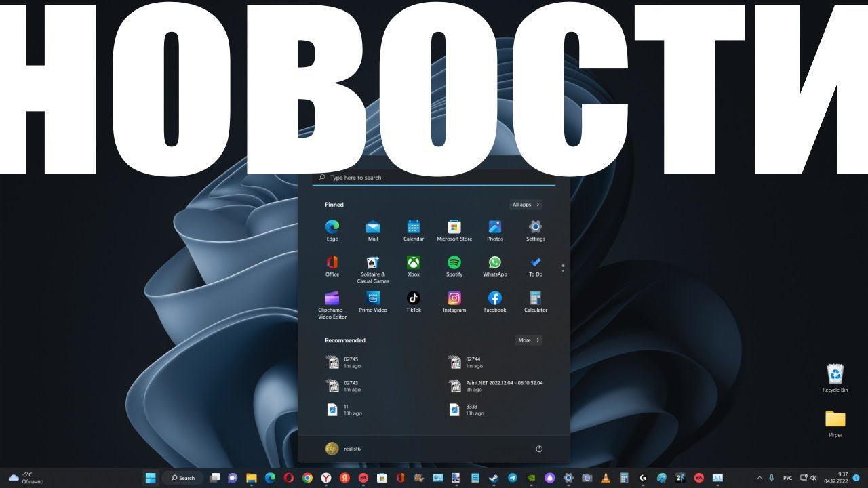
Task: Open VLC media player from taskbar
Action: [x=606, y=478]
